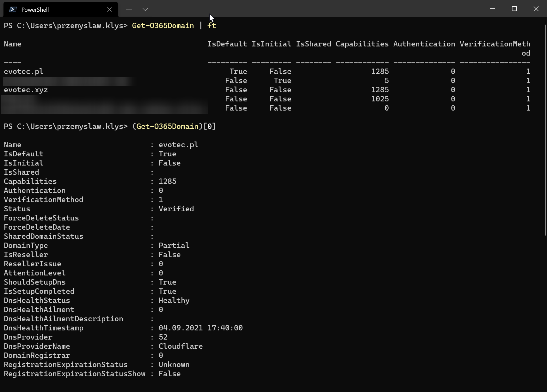The image size is (547, 392).
Task: Click the Partial DomainType value
Action: (174, 245)
